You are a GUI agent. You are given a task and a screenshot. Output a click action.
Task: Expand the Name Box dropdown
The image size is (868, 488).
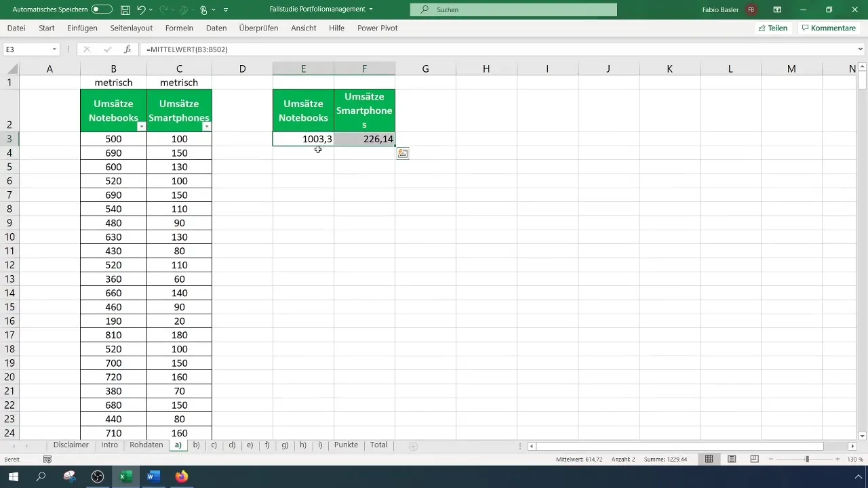pyautogui.click(x=54, y=49)
